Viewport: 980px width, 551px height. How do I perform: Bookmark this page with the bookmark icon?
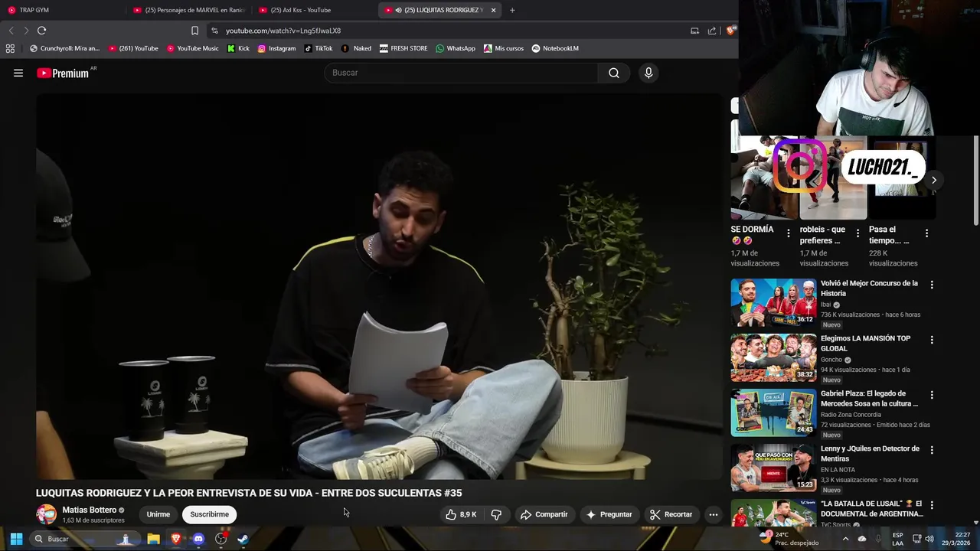coord(194,31)
